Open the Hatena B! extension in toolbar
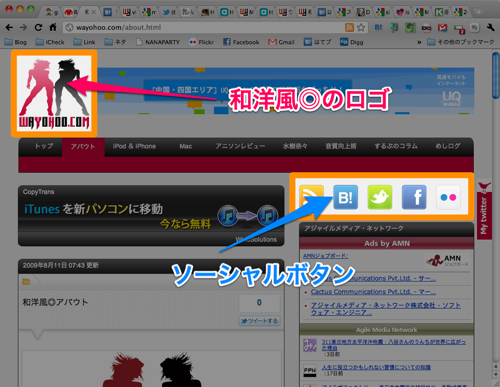This screenshot has width=500, height=387. (378, 28)
